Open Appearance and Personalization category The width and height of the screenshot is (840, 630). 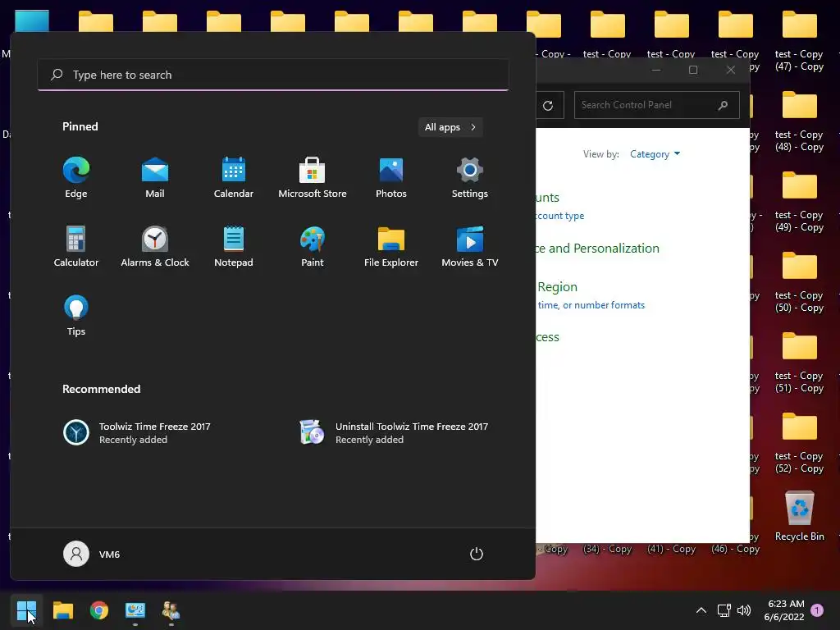click(x=598, y=248)
